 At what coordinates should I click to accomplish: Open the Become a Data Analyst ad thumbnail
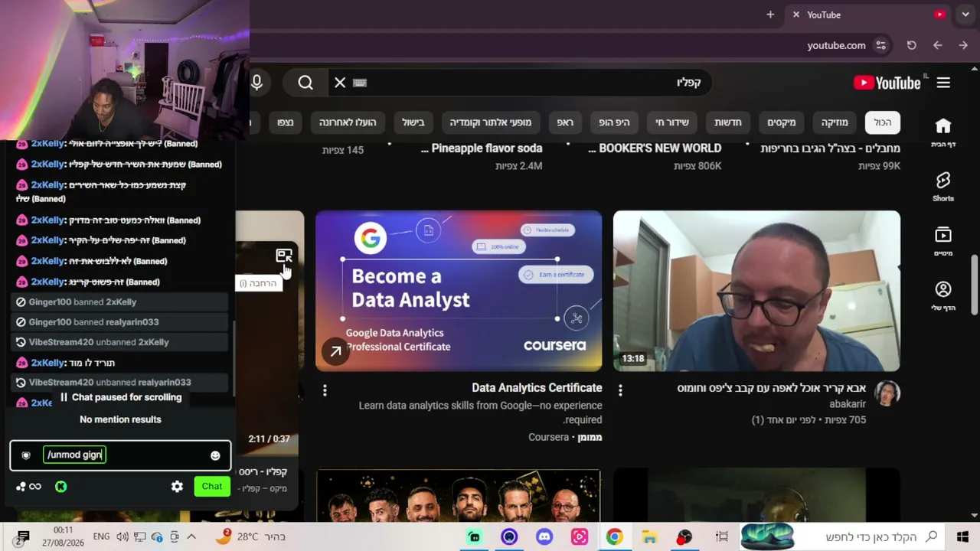coord(459,291)
